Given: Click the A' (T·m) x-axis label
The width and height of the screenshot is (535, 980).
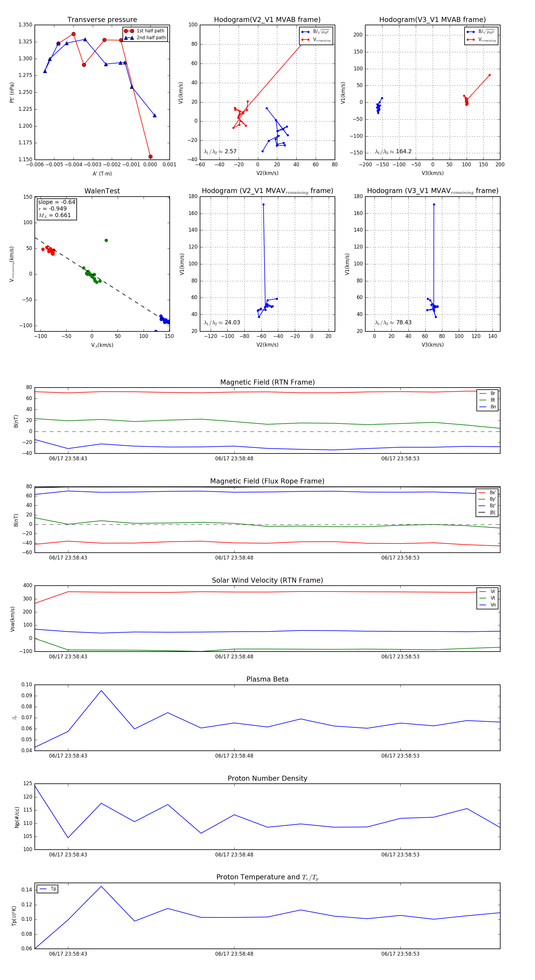Looking at the screenshot, I should (102, 173).
